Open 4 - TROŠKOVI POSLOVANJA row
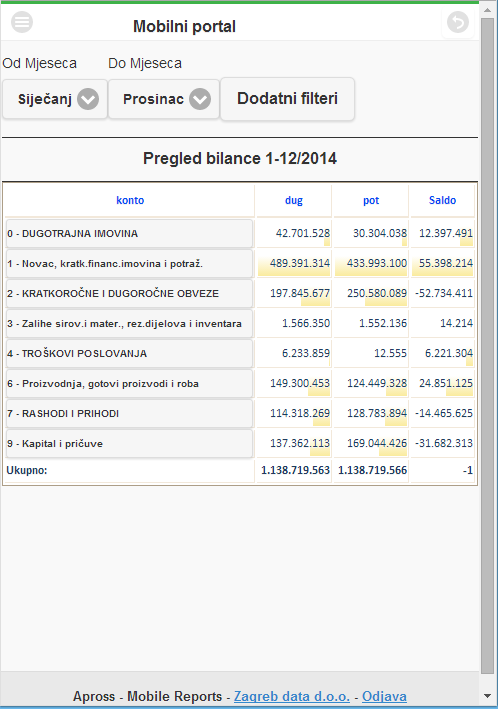The width and height of the screenshot is (498, 709). [129, 353]
